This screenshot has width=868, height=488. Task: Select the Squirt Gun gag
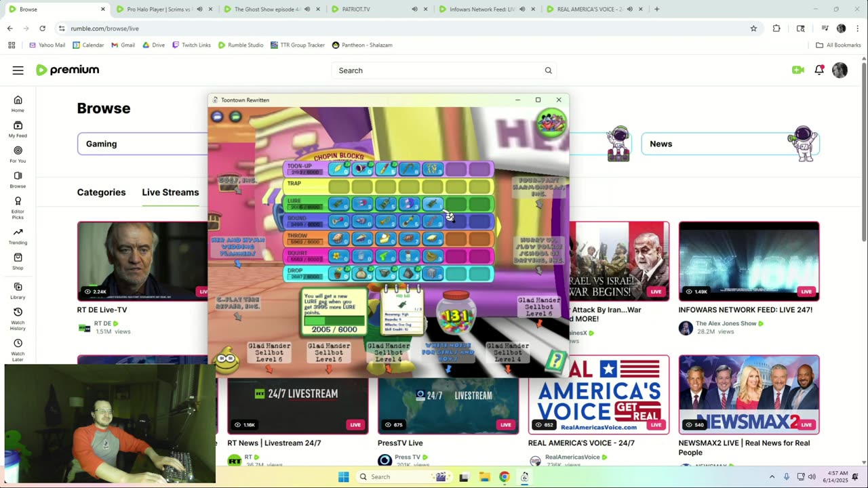point(384,257)
